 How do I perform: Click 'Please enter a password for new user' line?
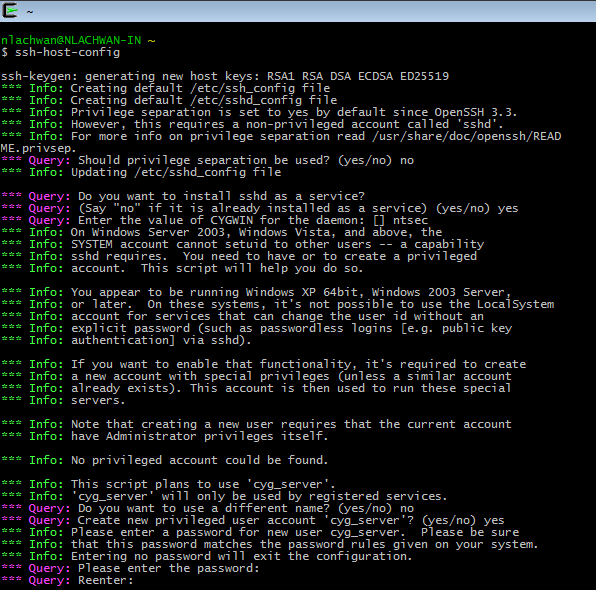click(260, 532)
